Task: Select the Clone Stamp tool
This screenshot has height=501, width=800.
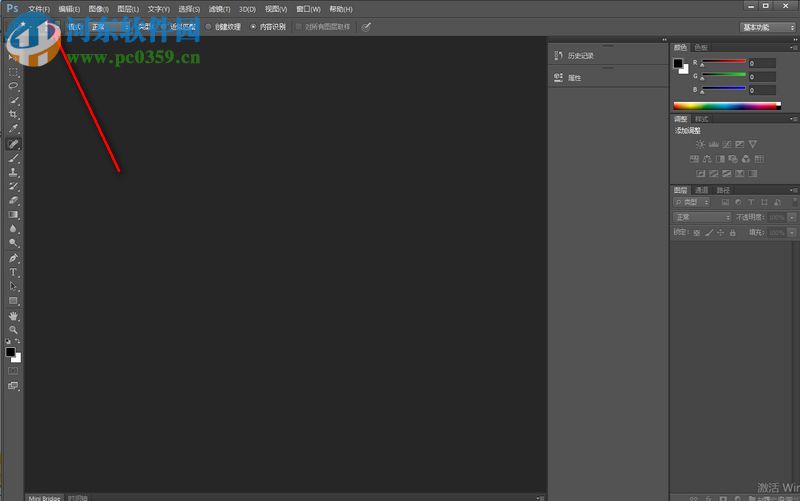Action: 13,172
